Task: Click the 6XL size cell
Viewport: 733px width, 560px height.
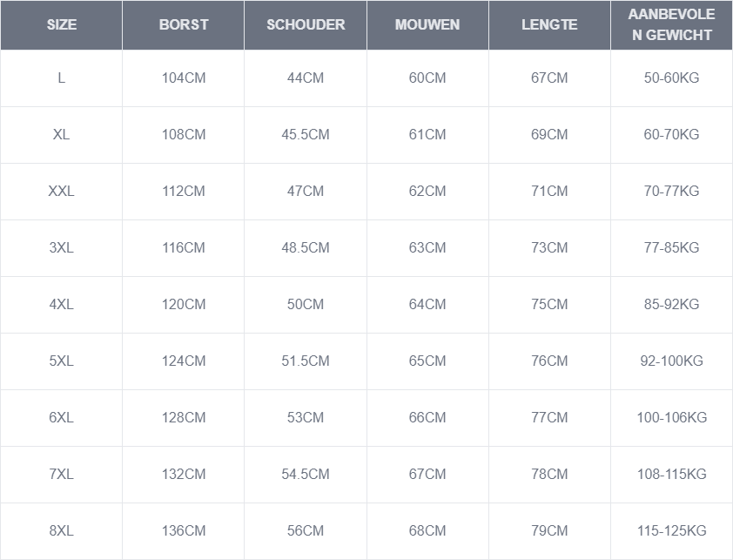Action: 61,418
